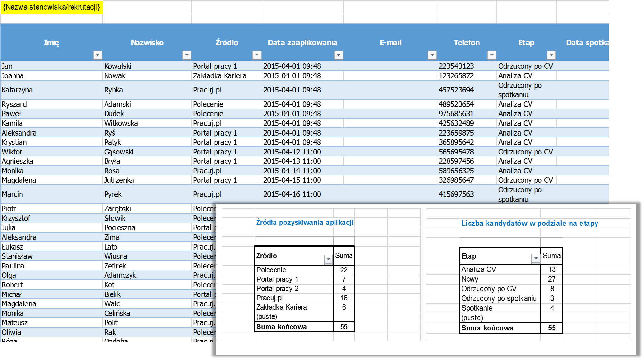Select the Jutrzenka surname cell
This screenshot has width=644, height=360.
point(147,180)
